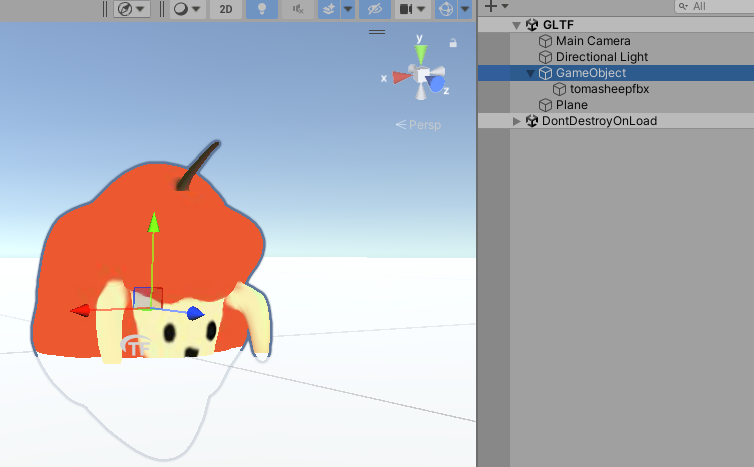754x467 pixels.
Task: Toggle gizmos visibility button
Action: click(x=446, y=9)
